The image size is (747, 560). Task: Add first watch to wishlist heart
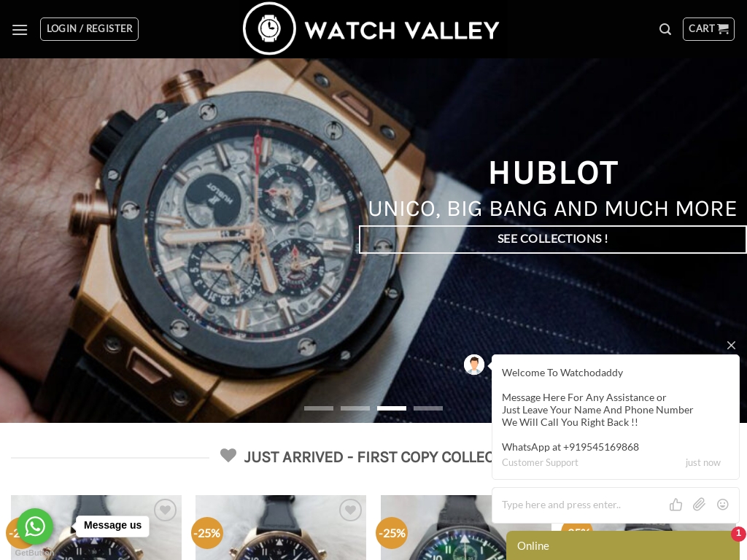166,510
